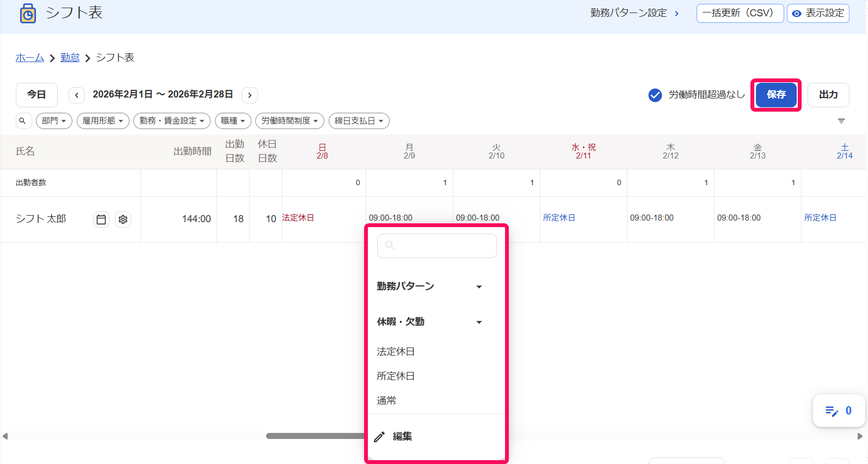
Task: Click 一括更新（CSV） button
Action: click(740, 13)
